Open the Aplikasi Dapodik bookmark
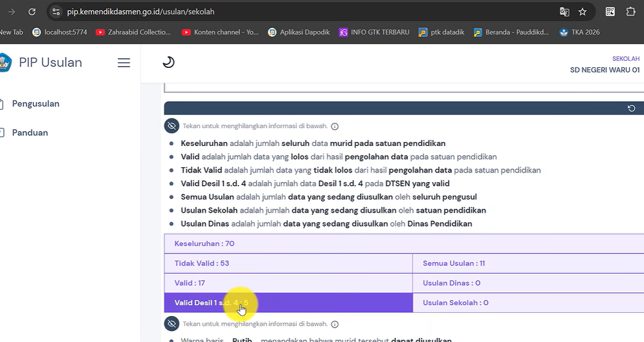Screen dimensions: 644x342 click(298, 32)
